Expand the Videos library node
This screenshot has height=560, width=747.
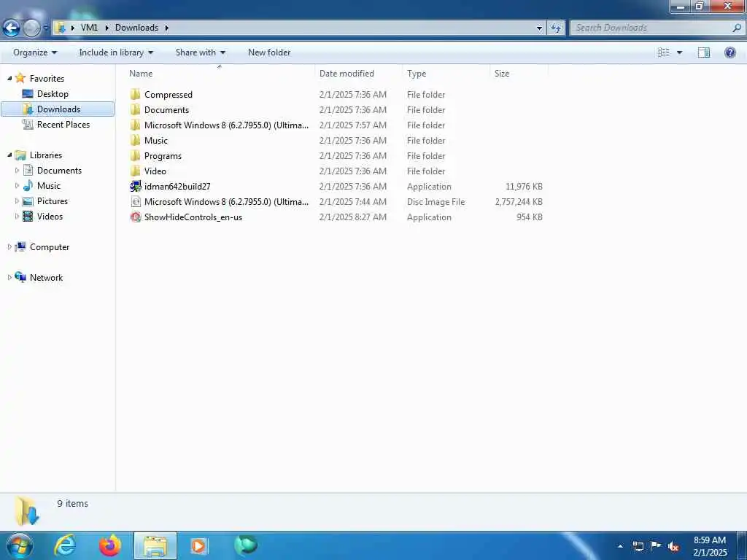click(18, 216)
